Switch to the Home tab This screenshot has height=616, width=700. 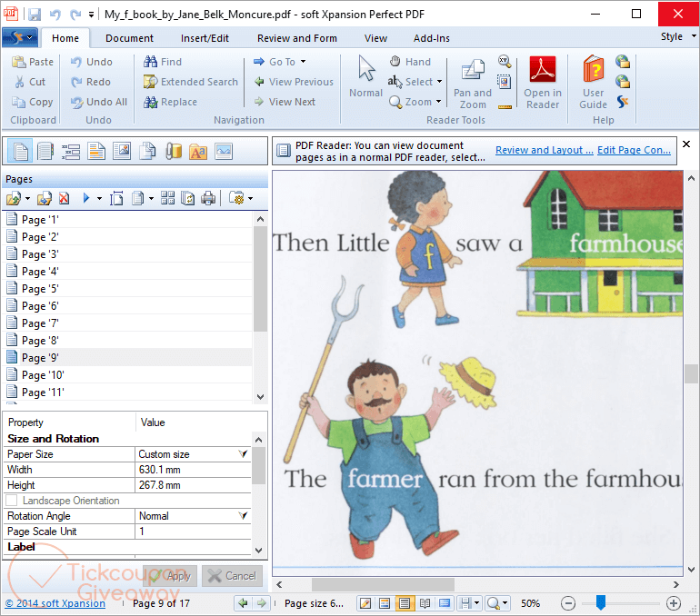point(65,38)
